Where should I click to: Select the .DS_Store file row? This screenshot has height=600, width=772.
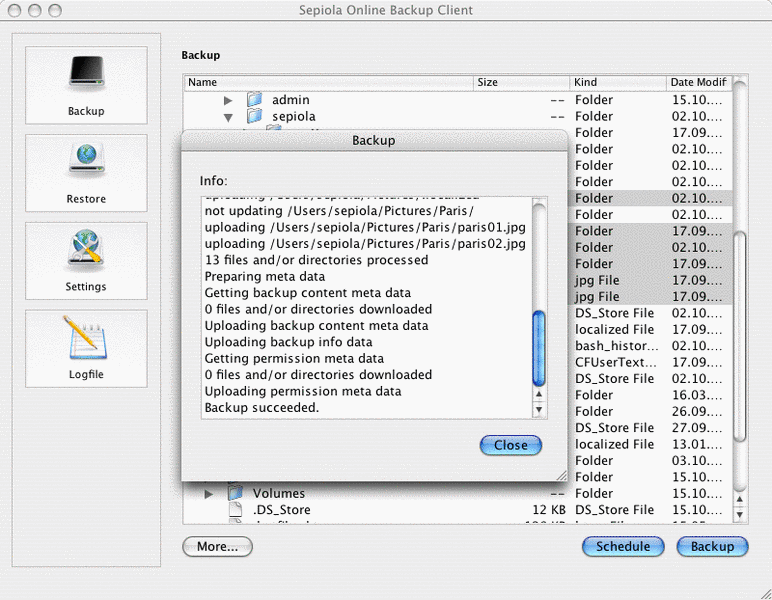click(x=458, y=509)
